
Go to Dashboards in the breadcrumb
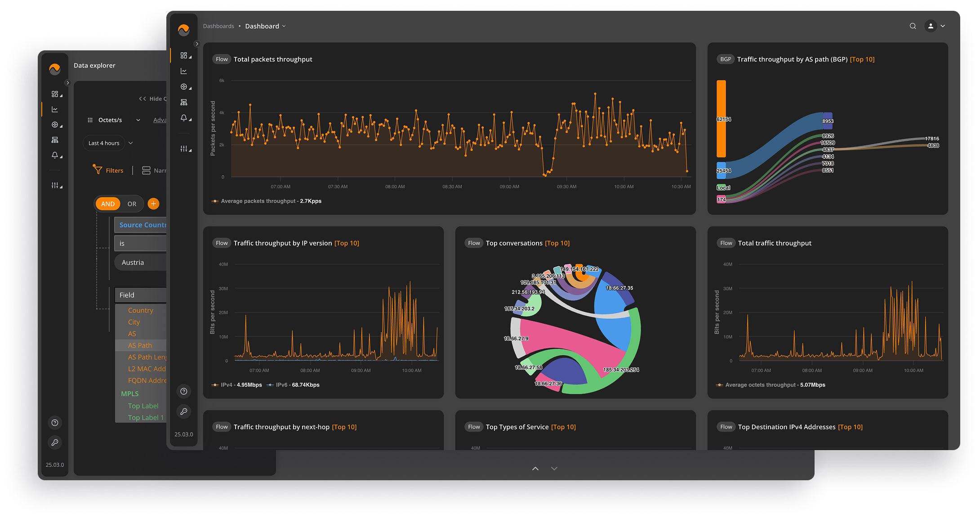(218, 26)
